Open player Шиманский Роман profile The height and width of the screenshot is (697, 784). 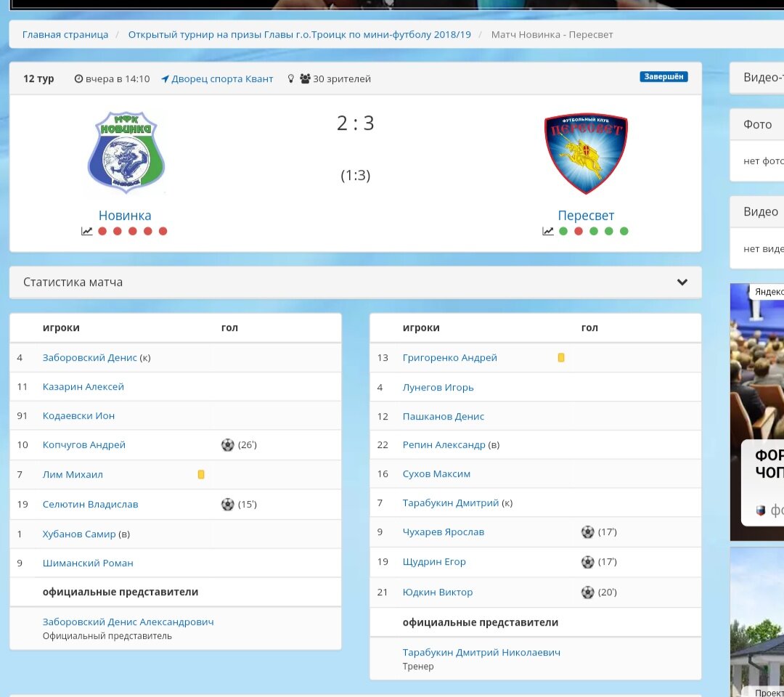(88, 563)
